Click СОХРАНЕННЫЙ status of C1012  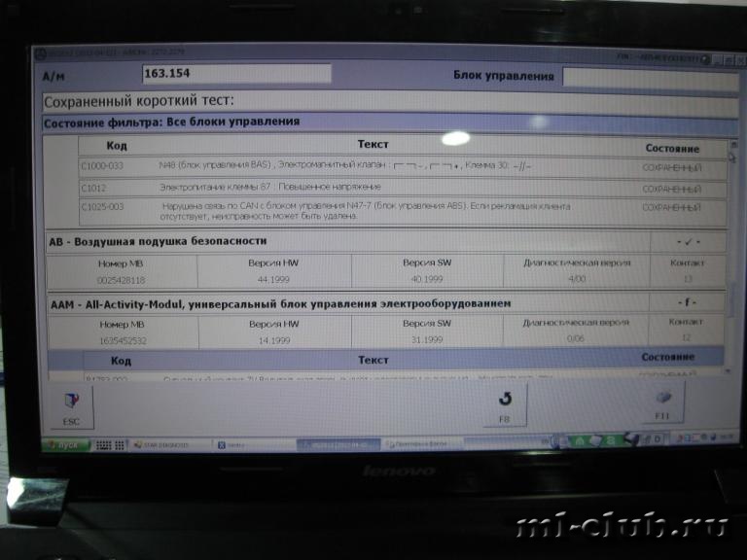pyautogui.click(x=672, y=189)
